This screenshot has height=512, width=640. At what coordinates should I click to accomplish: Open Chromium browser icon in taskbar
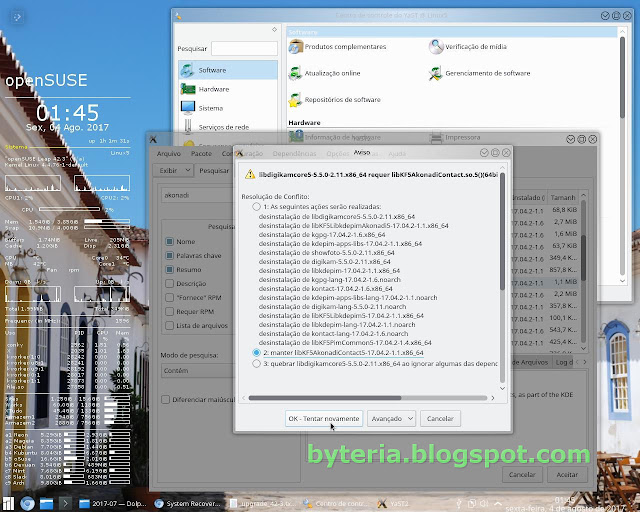click(x=27, y=503)
